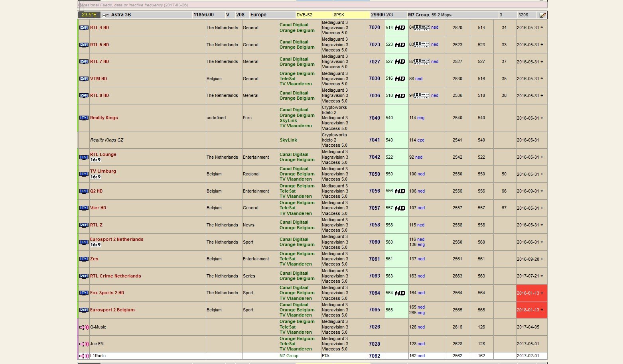Click the ZAP icon for RTL Z

(x=84, y=225)
